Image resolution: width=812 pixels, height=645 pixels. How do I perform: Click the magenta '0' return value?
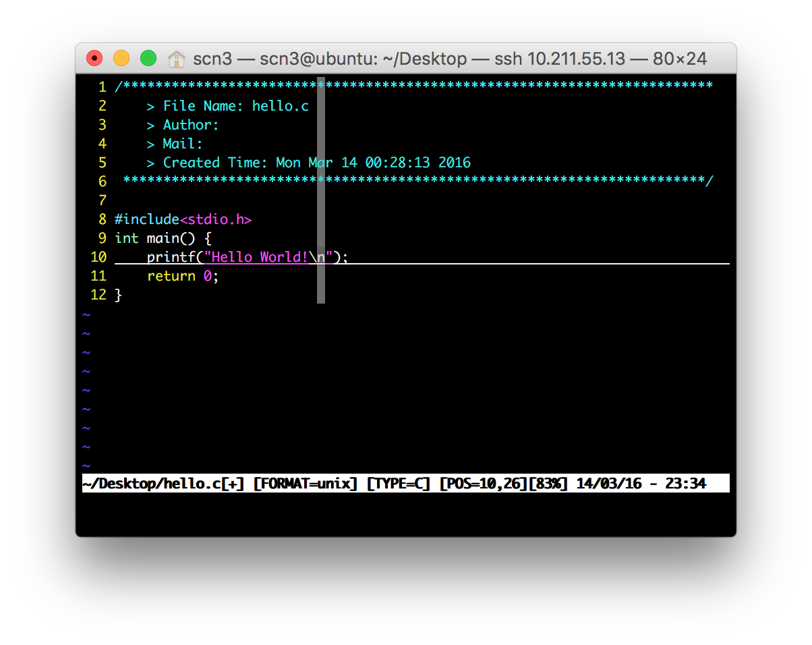point(208,276)
